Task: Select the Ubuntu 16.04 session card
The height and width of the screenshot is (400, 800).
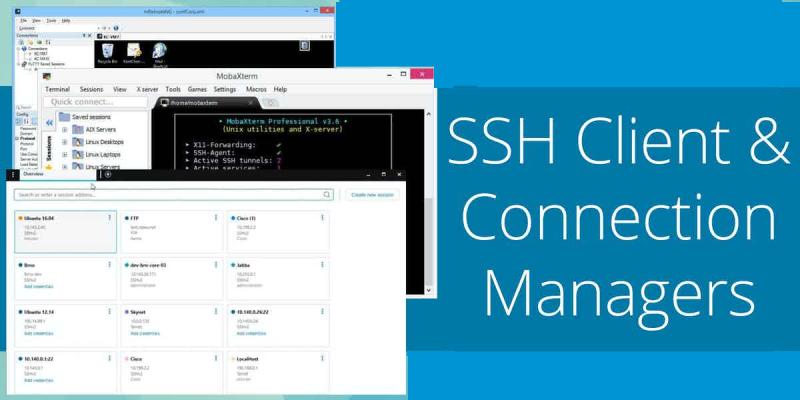Action: (65, 232)
